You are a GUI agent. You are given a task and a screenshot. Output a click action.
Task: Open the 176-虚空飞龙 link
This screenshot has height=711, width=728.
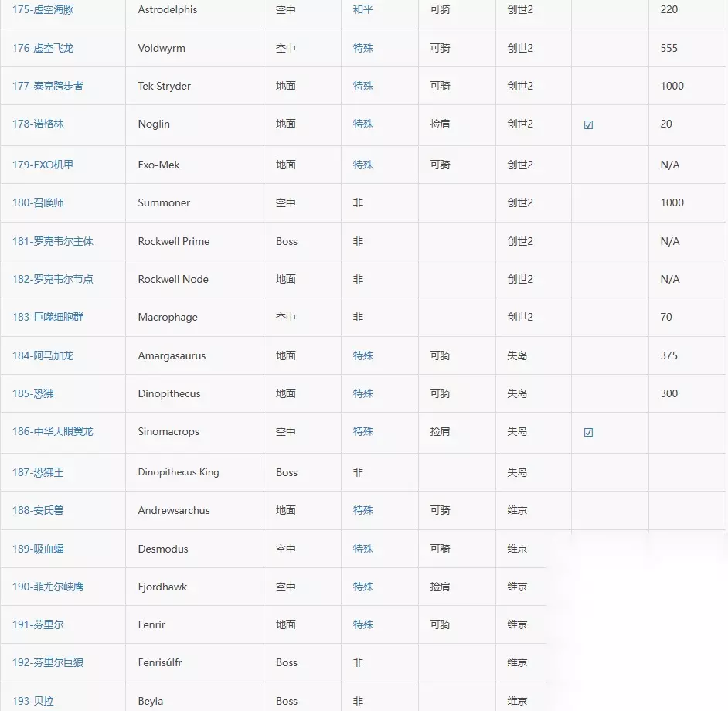pos(43,48)
